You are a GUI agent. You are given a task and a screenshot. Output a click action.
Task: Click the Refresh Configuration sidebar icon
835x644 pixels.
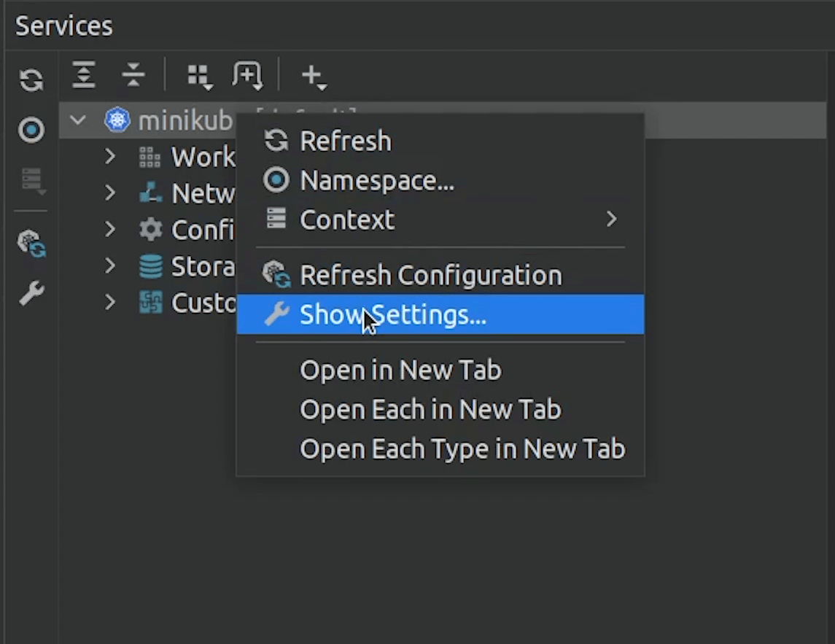click(x=31, y=244)
